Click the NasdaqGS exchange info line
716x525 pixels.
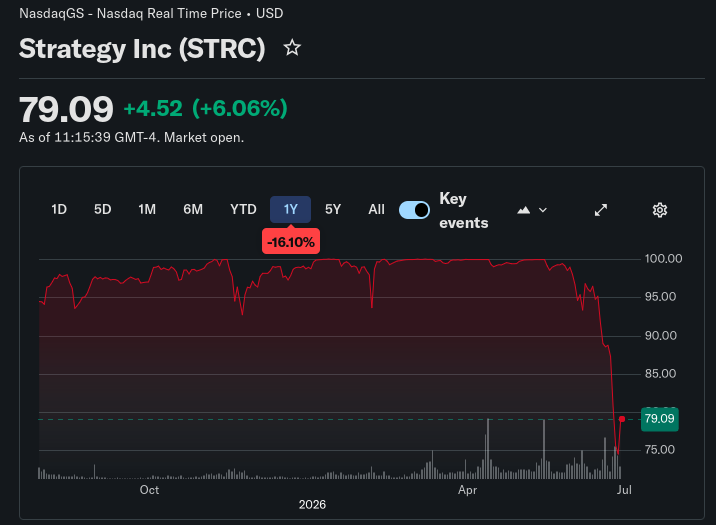[151, 14]
